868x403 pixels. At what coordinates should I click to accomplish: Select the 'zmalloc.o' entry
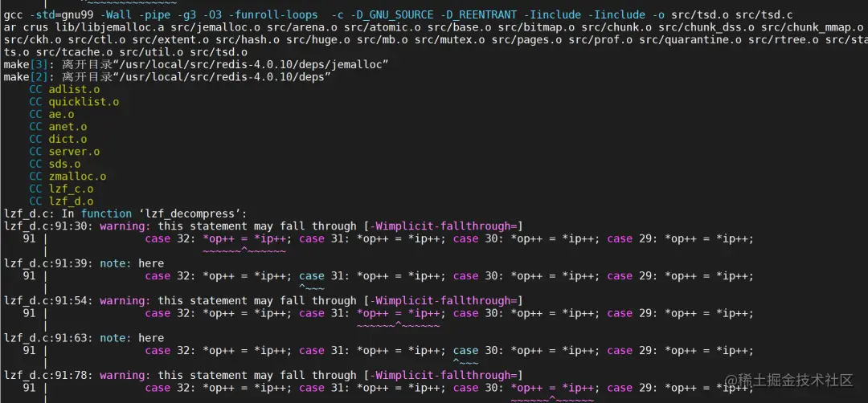77,177
